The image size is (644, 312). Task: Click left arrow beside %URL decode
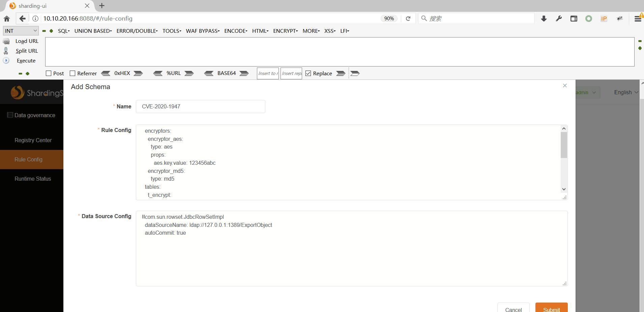158,73
